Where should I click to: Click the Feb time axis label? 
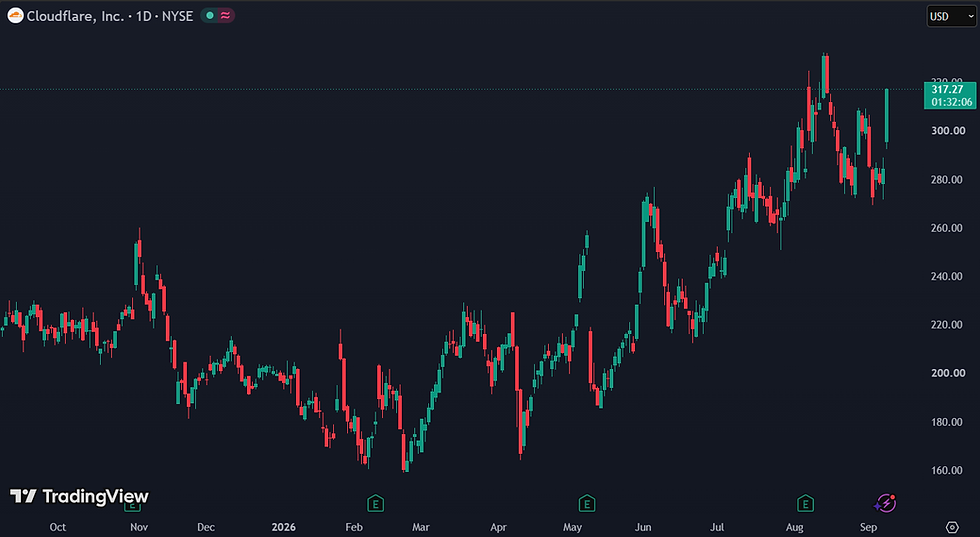tap(354, 527)
